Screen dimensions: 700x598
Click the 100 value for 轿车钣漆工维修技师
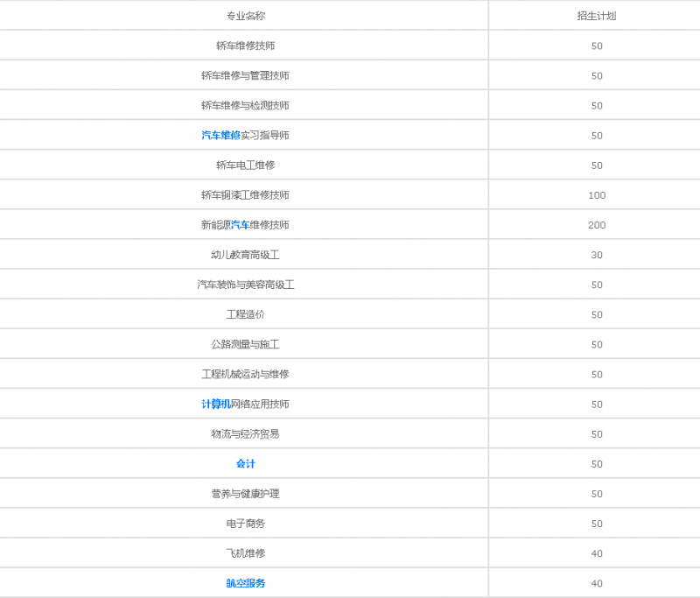click(597, 195)
